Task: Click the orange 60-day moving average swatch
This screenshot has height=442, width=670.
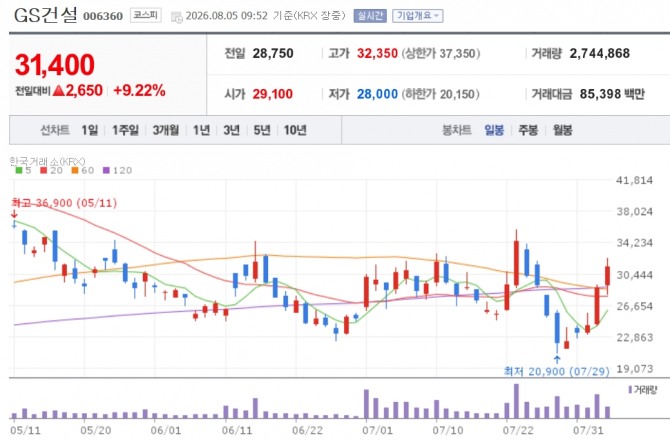Action: point(75,170)
